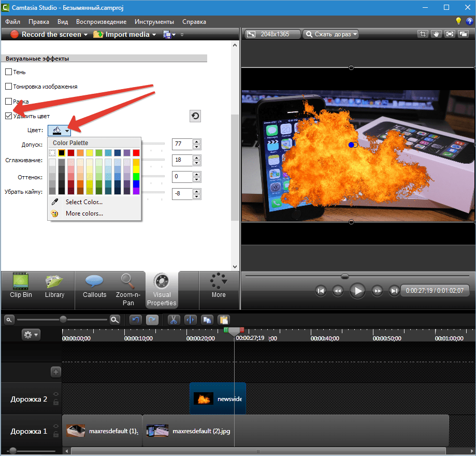Screen dimensions: 476x456
Task: Enable the Тонировка изображения checkbox
Action: point(8,87)
